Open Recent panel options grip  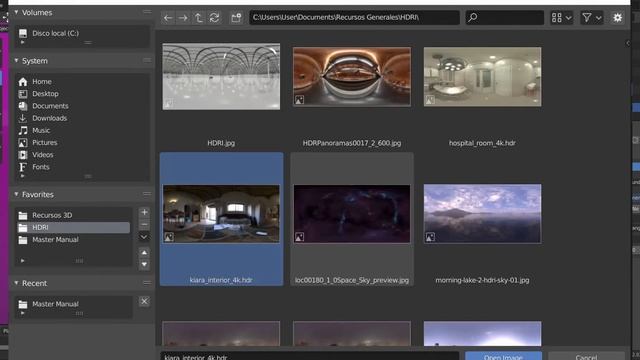tap(147, 283)
